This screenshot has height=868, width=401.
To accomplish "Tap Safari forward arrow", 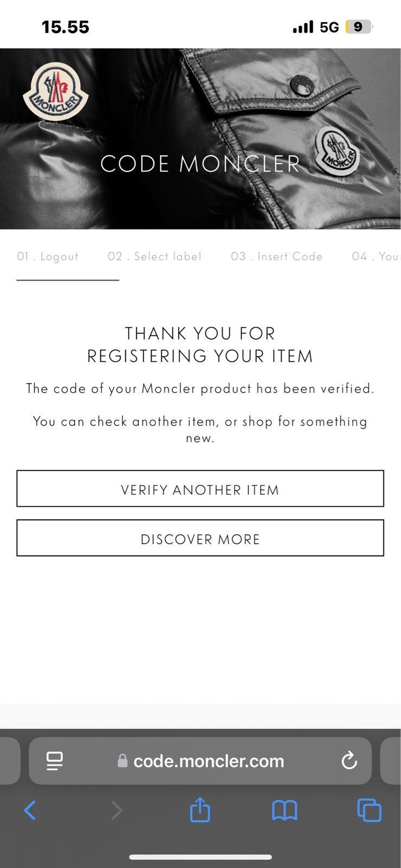I will point(117,810).
